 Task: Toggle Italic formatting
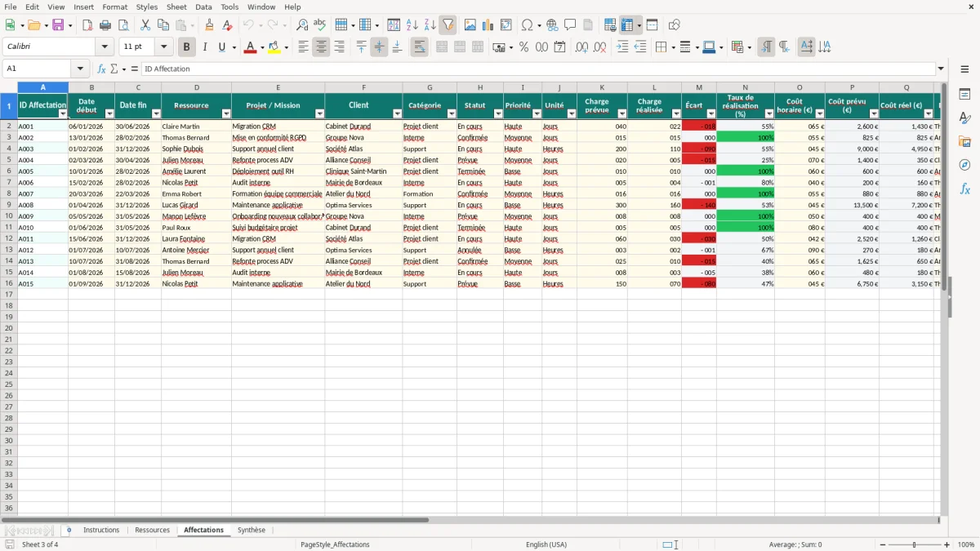(x=204, y=47)
